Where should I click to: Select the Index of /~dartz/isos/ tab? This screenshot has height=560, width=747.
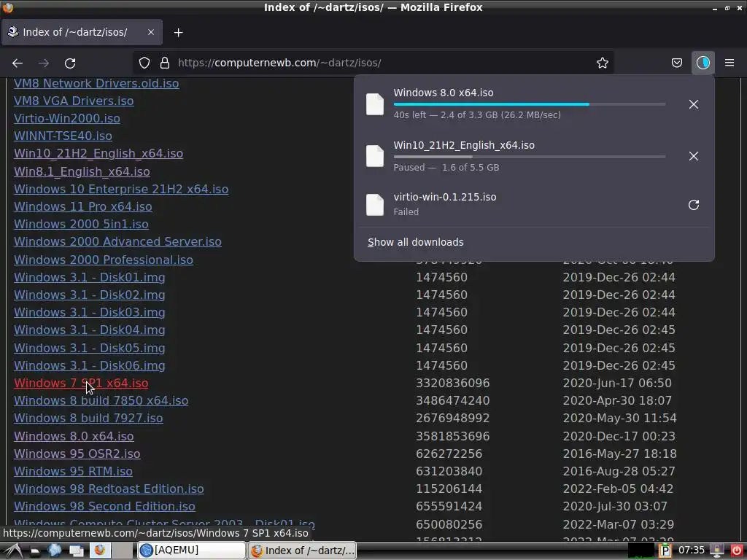pos(82,32)
